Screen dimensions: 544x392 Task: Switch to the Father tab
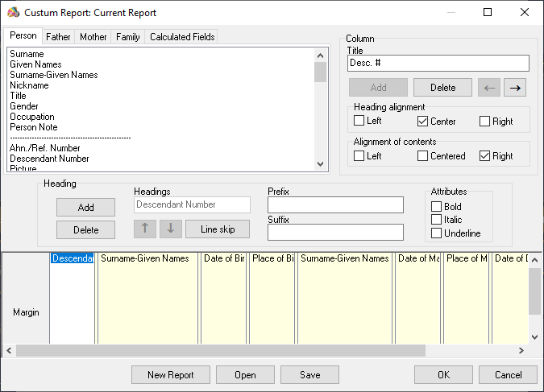pyautogui.click(x=58, y=37)
